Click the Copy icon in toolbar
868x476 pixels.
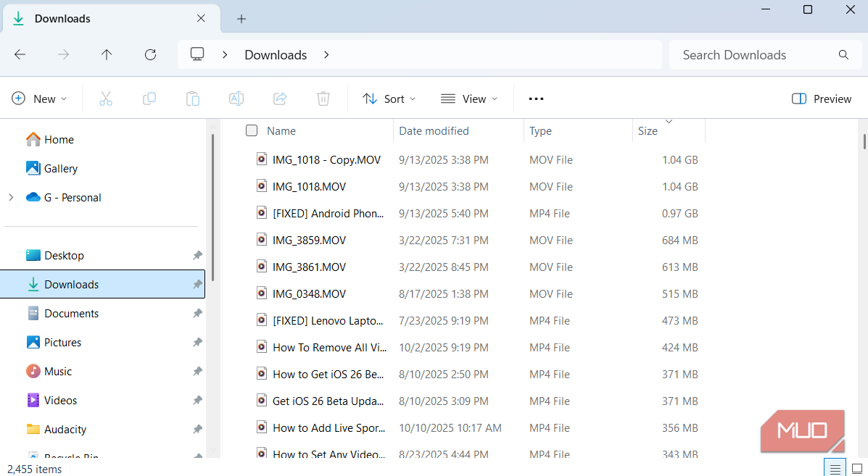point(149,99)
